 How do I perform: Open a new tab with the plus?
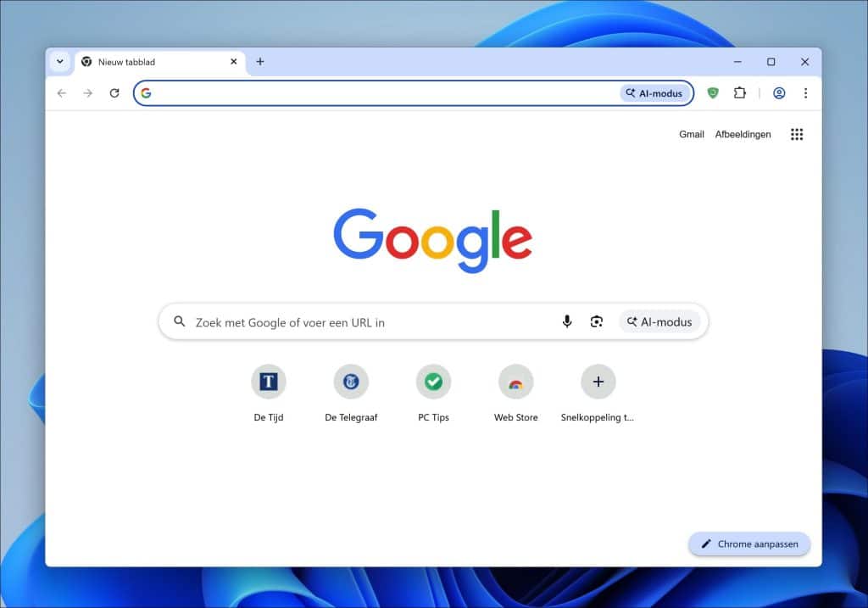[x=260, y=61]
